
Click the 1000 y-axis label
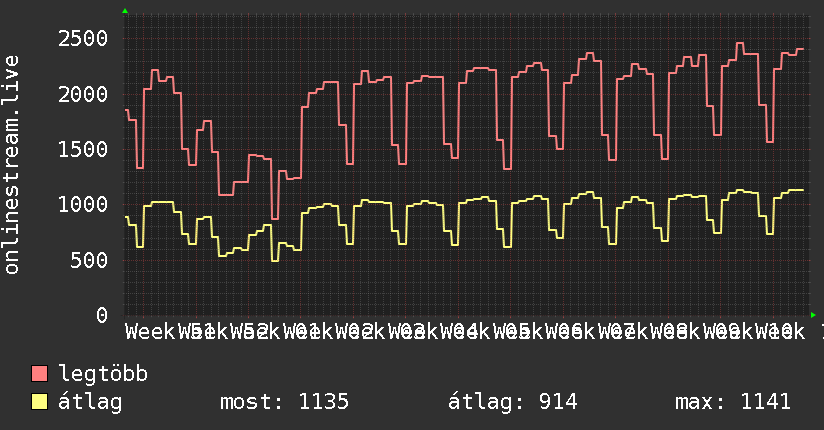(x=83, y=204)
